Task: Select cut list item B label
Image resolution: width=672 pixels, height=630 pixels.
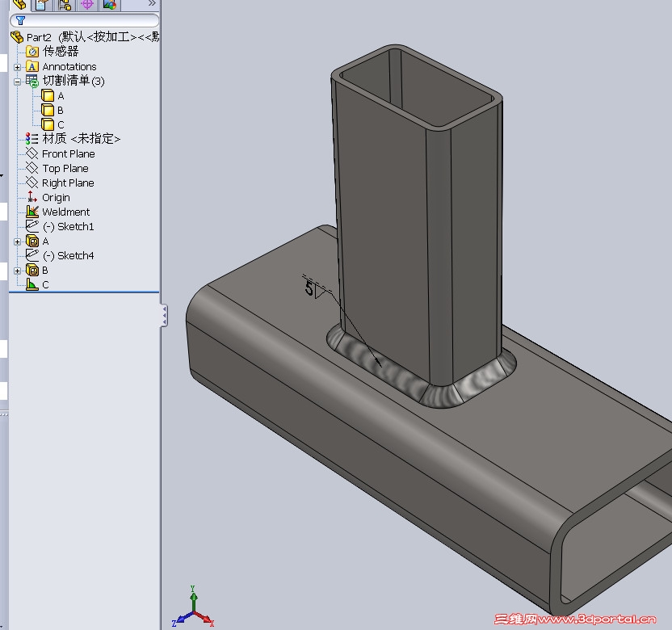Action: coord(61,111)
